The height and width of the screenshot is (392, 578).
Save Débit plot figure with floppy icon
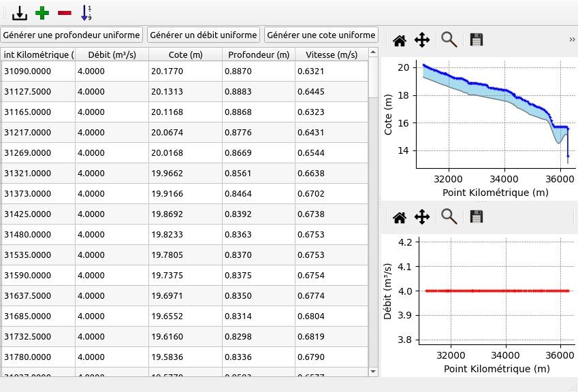click(x=477, y=217)
